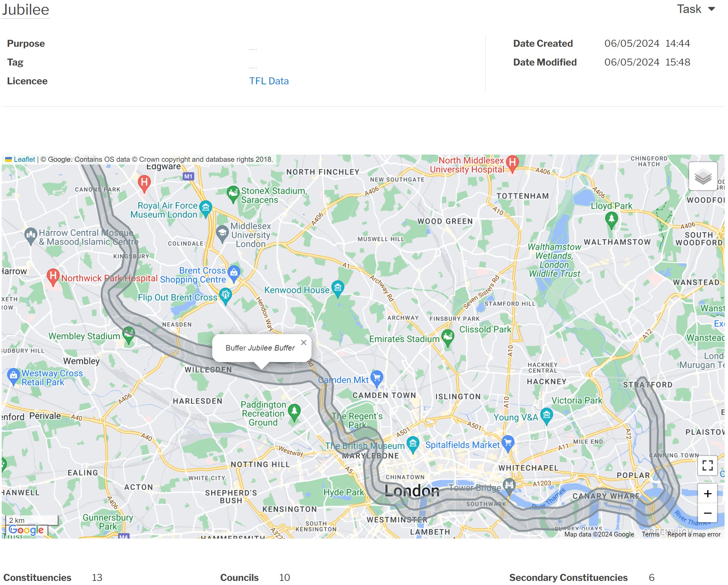Select Flip Out Brent Cross marker

(225, 296)
